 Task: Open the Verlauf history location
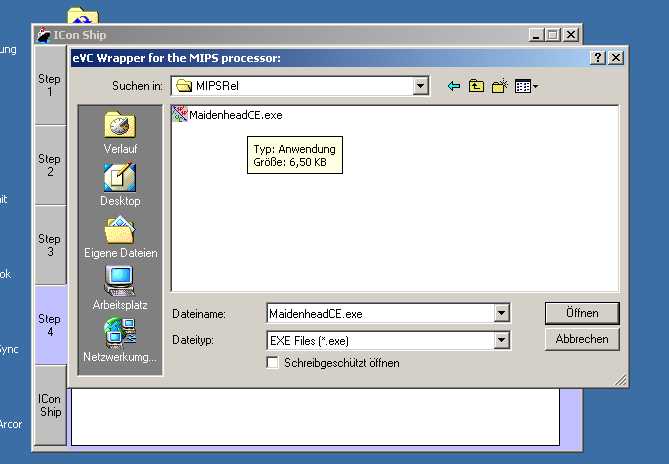tap(120, 133)
